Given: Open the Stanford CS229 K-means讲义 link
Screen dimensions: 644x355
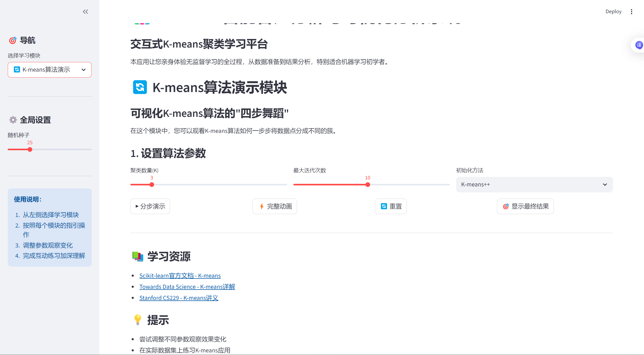Looking at the screenshot, I should 179,298.
